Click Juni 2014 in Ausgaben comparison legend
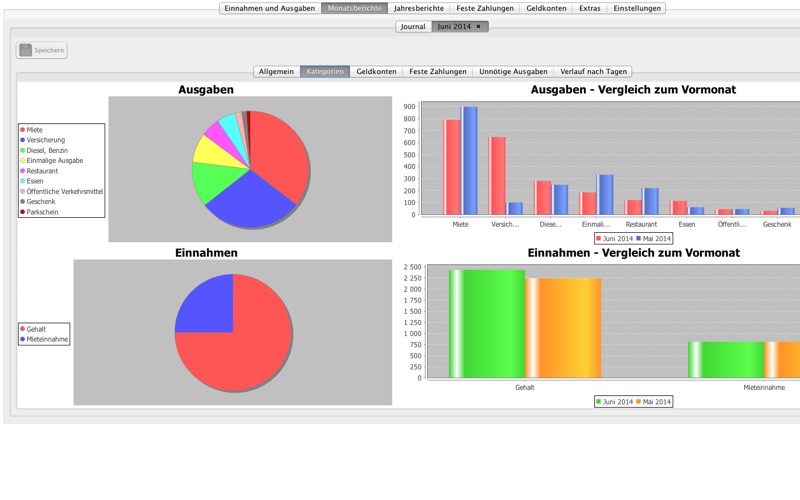 614,239
